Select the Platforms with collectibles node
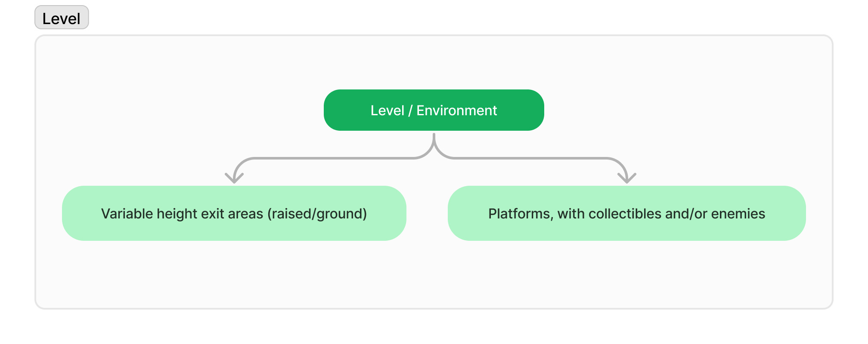This screenshot has width=868, height=344. click(626, 213)
